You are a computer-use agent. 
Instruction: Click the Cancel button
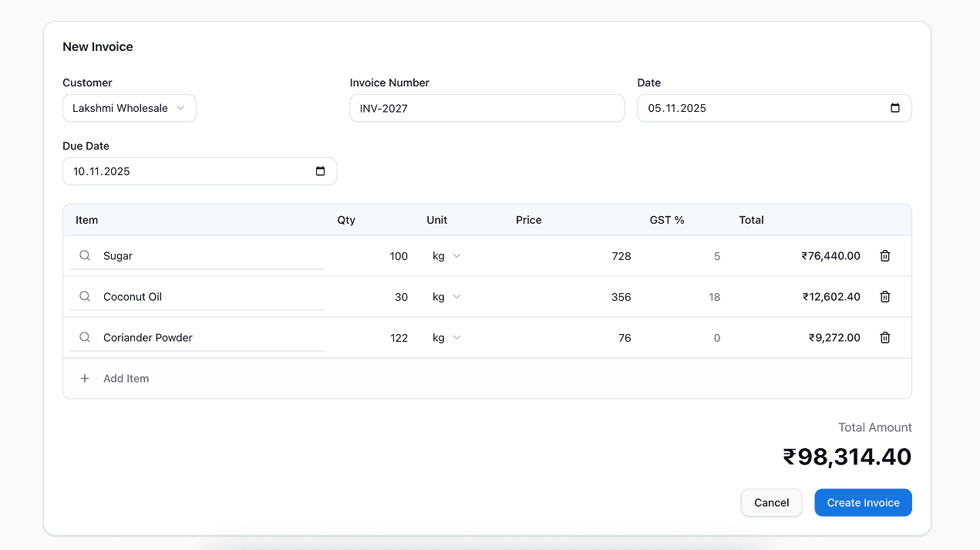pos(771,502)
